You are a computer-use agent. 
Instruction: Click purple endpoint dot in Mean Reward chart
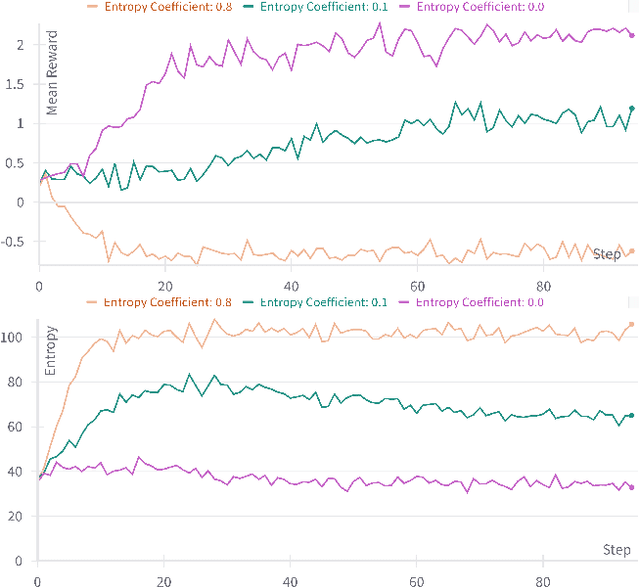click(631, 35)
